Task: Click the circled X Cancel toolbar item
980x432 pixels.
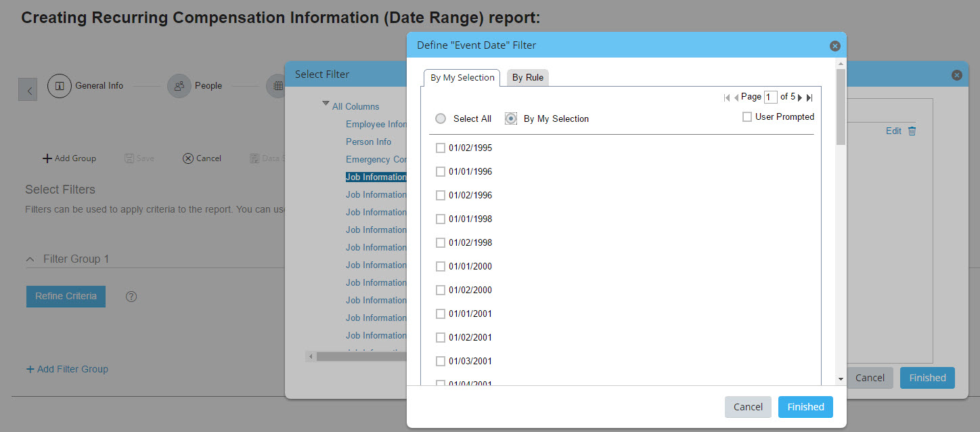Action: click(202, 158)
